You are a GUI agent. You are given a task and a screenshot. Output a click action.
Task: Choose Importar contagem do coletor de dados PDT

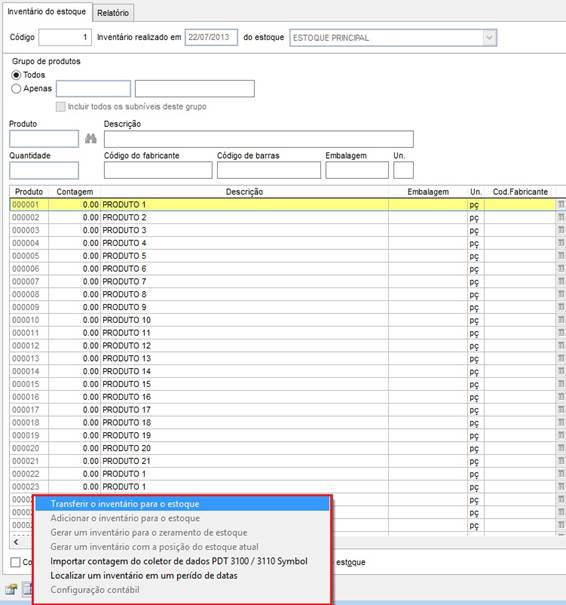pos(182,561)
